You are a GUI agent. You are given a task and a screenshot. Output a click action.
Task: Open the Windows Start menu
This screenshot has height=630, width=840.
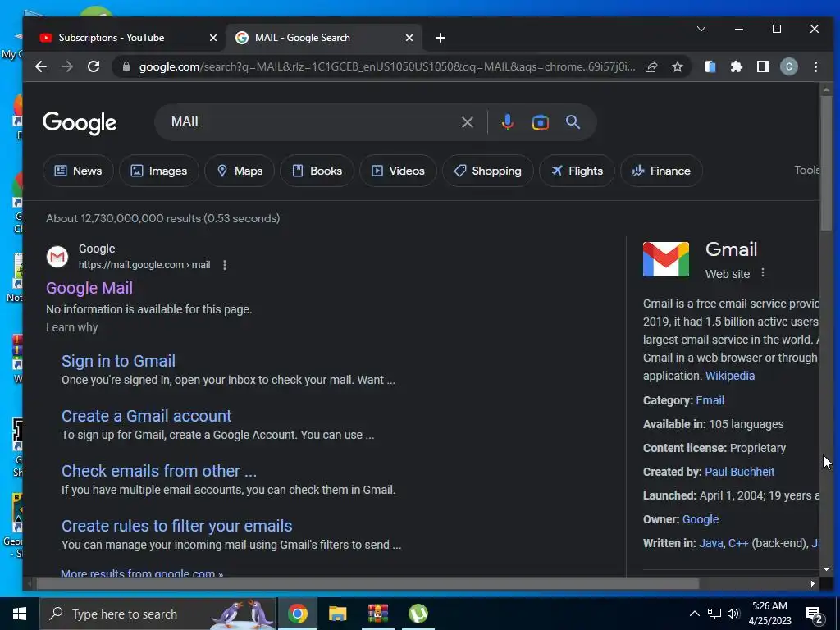point(20,614)
